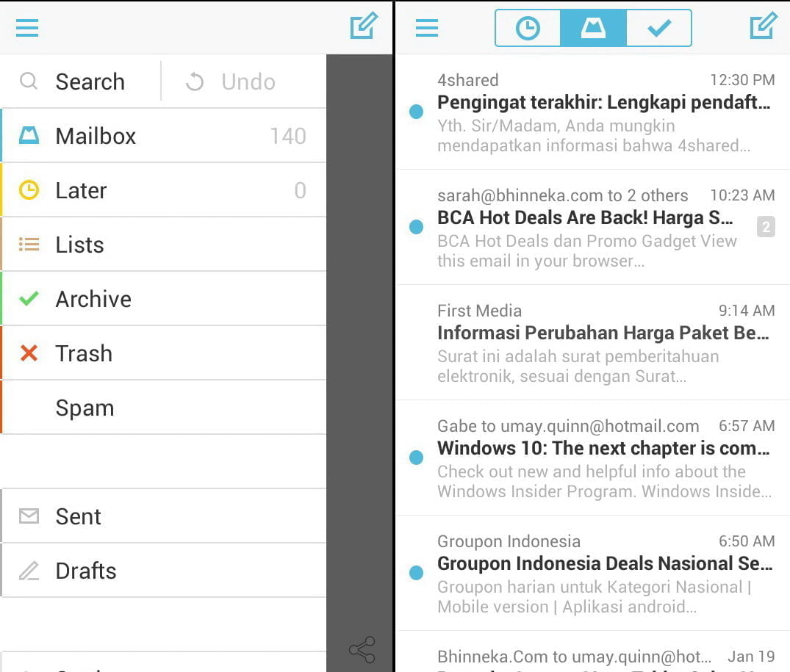
Task: Click unread dot on Windows 10 email
Action: pos(416,458)
